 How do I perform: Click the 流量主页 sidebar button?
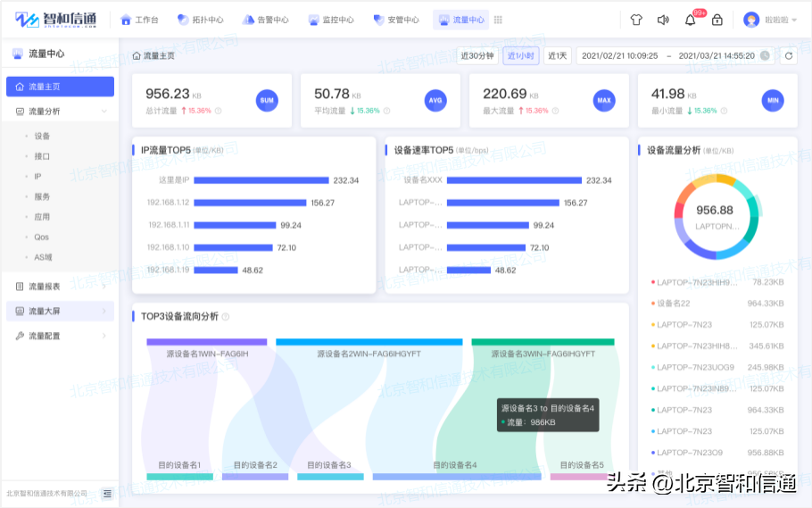pyautogui.click(x=60, y=87)
